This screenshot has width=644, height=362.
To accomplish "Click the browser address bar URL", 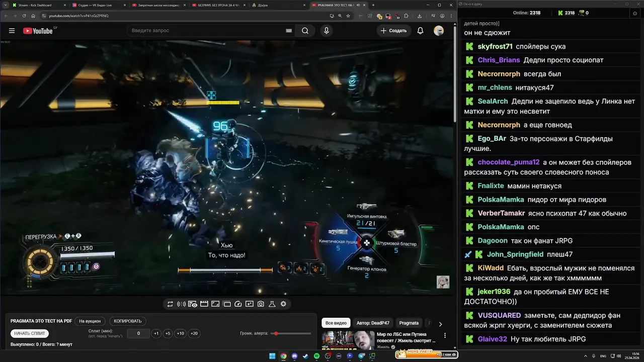I will [78, 16].
